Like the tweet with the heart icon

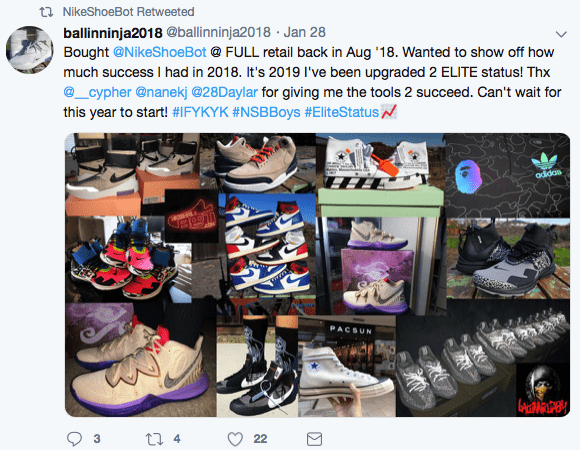pos(235,439)
